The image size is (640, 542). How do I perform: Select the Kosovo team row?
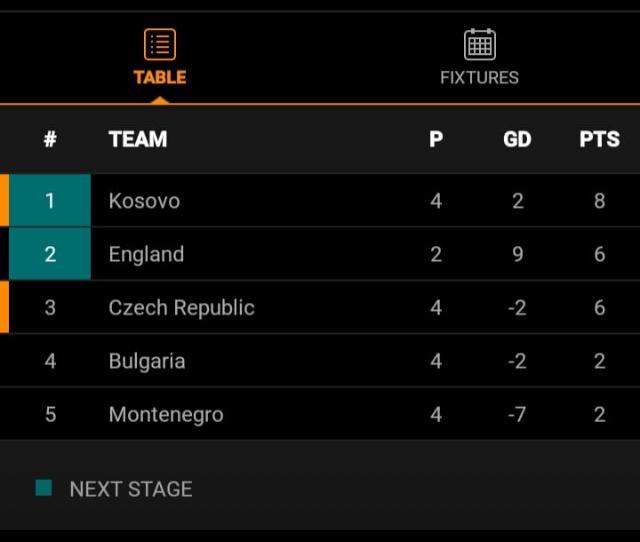145,201
